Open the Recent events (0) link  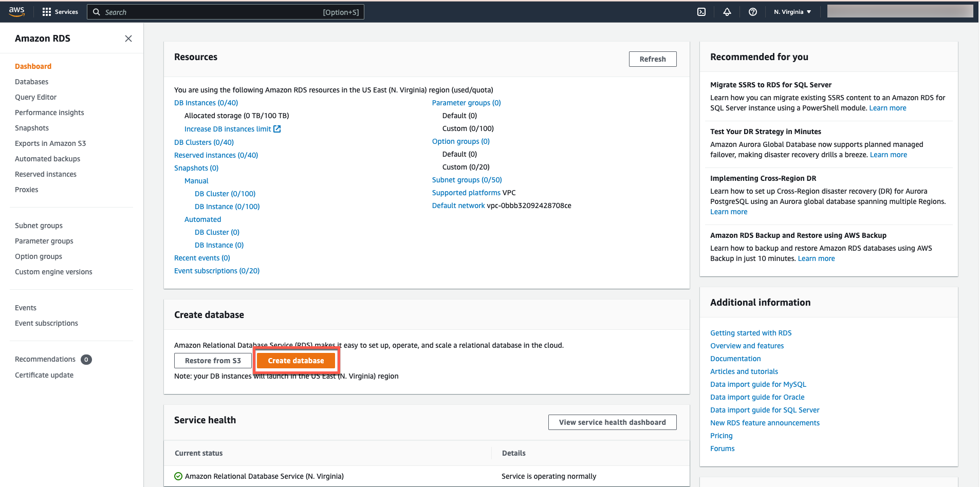click(202, 258)
